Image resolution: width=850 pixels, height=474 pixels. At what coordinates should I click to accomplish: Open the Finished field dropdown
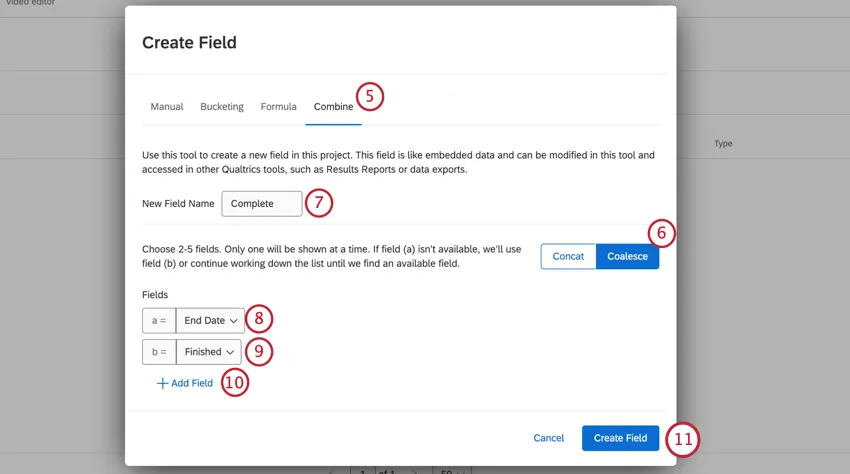click(x=208, y=352)
